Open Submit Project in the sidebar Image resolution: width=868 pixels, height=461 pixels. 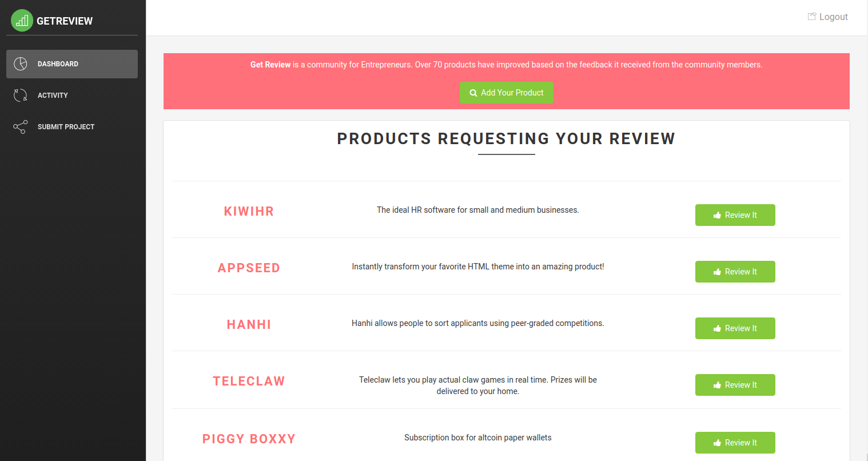[x=72, y=127]
